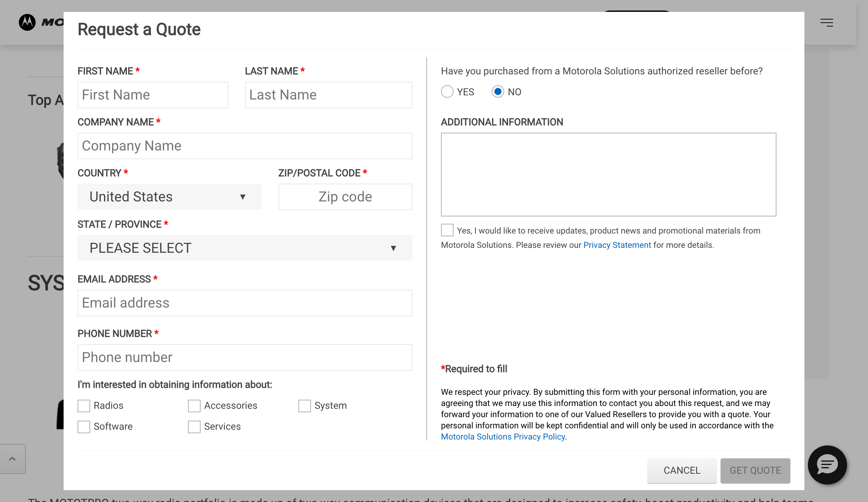Enable the Services checkbox
Image resolution: width=868 pixels, height=502 pixels.
(194, 427)
